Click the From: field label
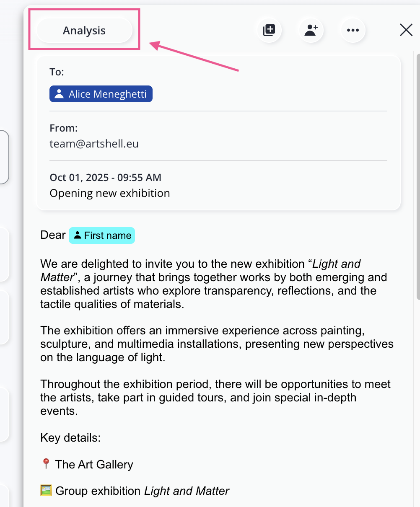This screenshot has width=420, height=507. [x=63, y=128]
